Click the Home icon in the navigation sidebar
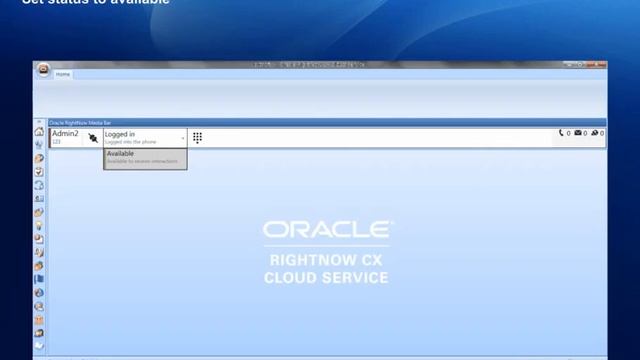 pyautogui.click(x=39, y=132)
